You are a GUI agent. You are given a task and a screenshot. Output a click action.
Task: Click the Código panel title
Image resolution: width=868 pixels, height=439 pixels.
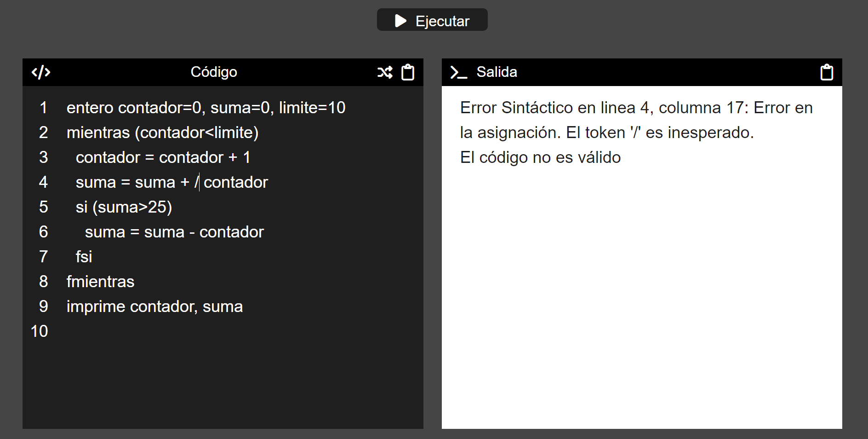click(x=214, y=72)
